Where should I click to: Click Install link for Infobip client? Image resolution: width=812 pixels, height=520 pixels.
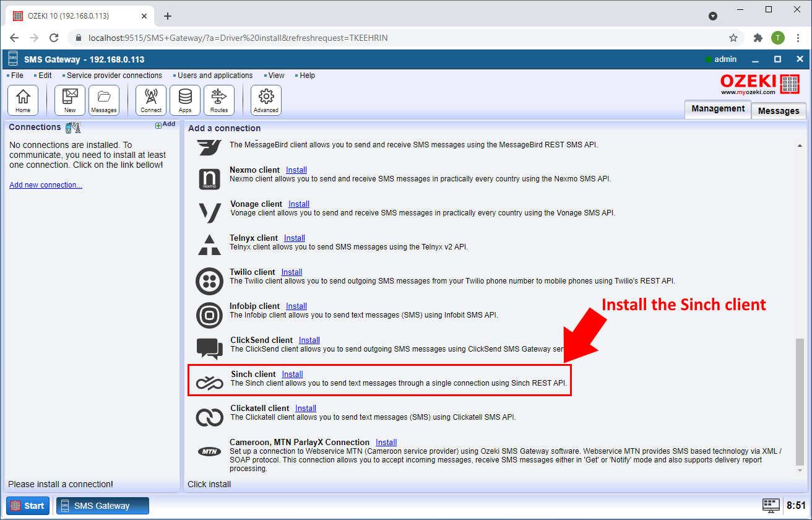coord(296,306)
